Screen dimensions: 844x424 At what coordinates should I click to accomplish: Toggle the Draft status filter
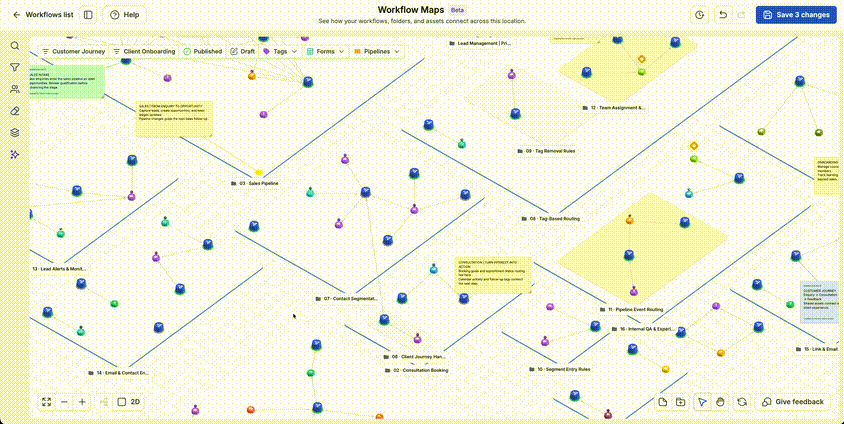(x=243, y=52)
